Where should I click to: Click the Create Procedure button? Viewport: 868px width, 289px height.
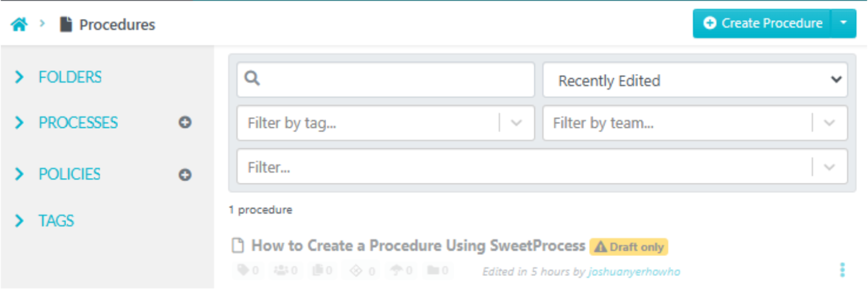pyautogui.click(x=762, y=23)
